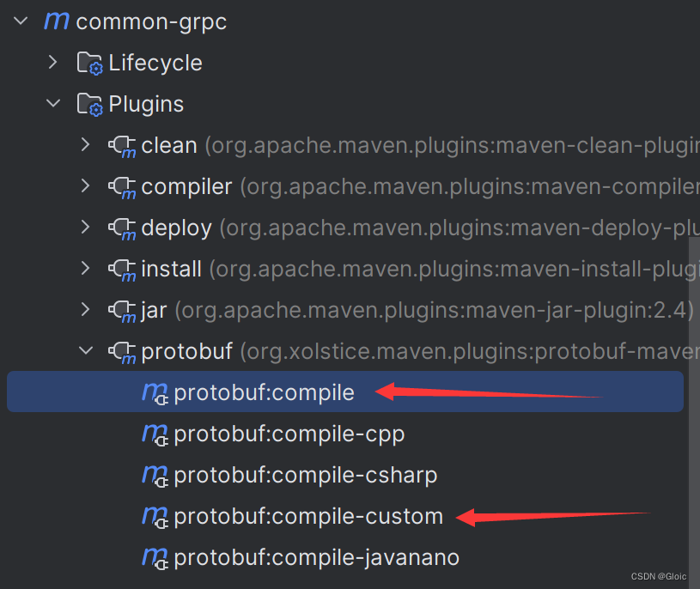Click the plugin icon beside clean
This screenshot has width=700, height=589.
(124, 145)
